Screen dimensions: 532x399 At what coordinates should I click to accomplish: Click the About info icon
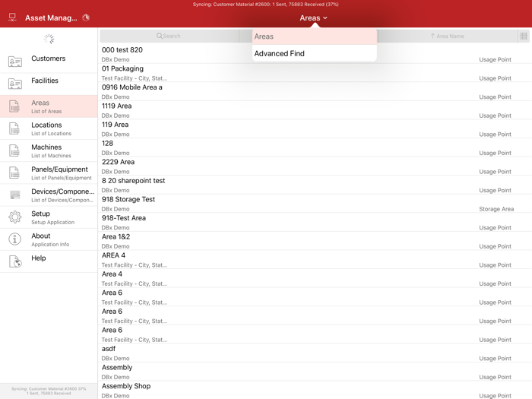pyautogui.click(x=15, y=239)
